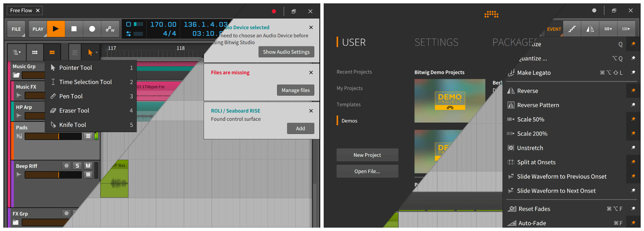This screenshot has width=644, height=231.
Task: Click the New Project button
Action: click(367, 155)
